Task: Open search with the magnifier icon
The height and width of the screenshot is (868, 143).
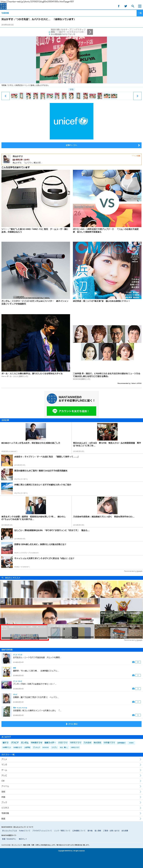Action: coord(133,6)
